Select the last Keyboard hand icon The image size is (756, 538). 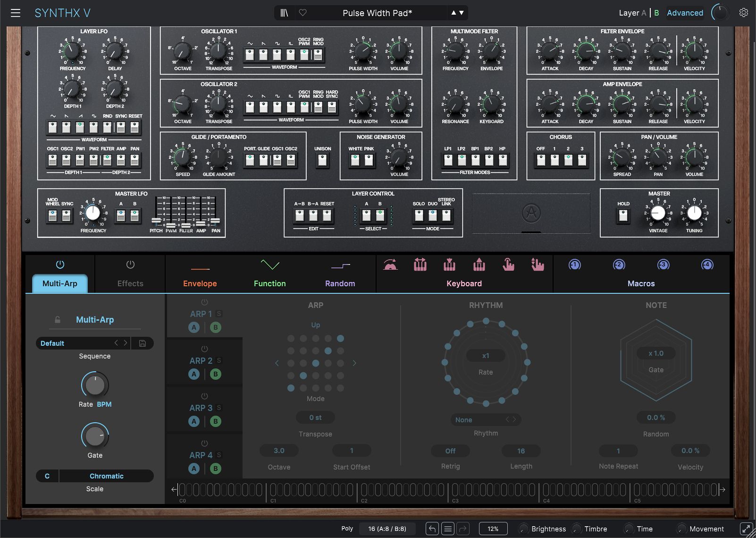537,265
